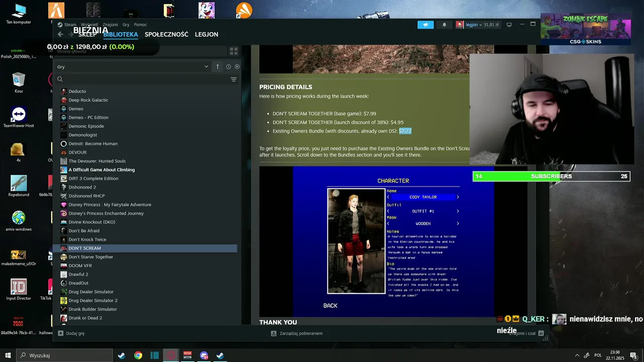
Task: Open the collections grid view icon
Action: click(233, 51)
